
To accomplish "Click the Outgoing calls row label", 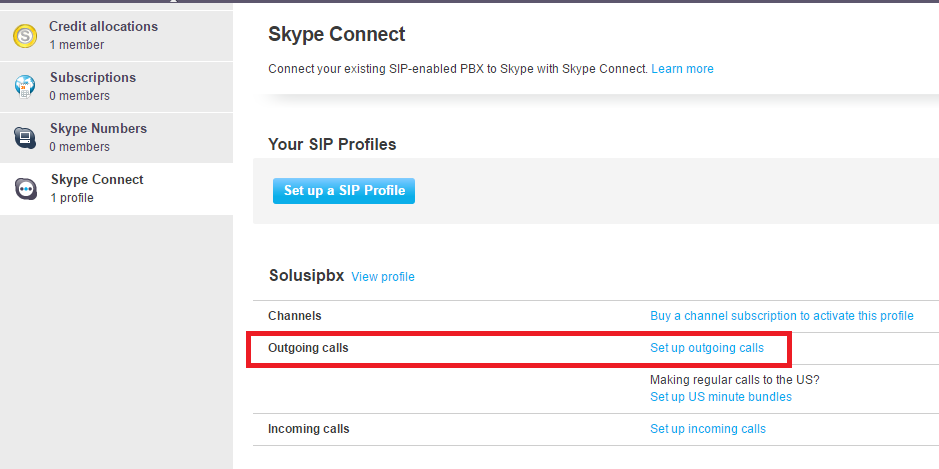I will 308,348.
